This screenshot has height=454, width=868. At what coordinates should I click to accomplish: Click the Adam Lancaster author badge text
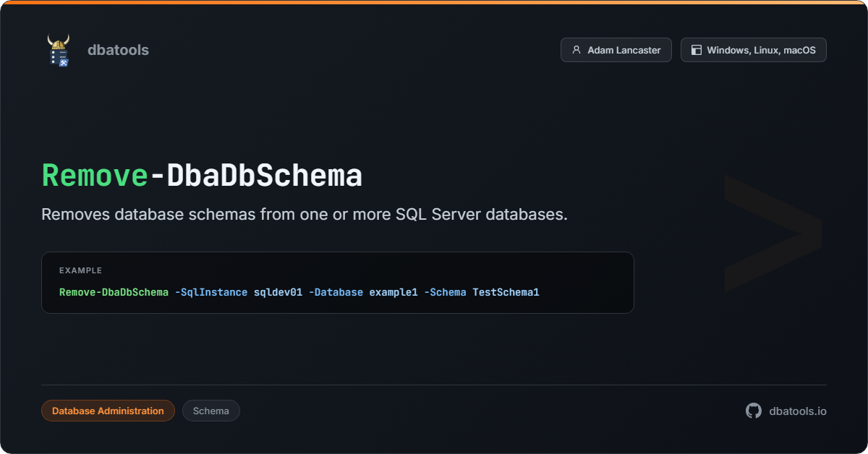pos(624,50)
